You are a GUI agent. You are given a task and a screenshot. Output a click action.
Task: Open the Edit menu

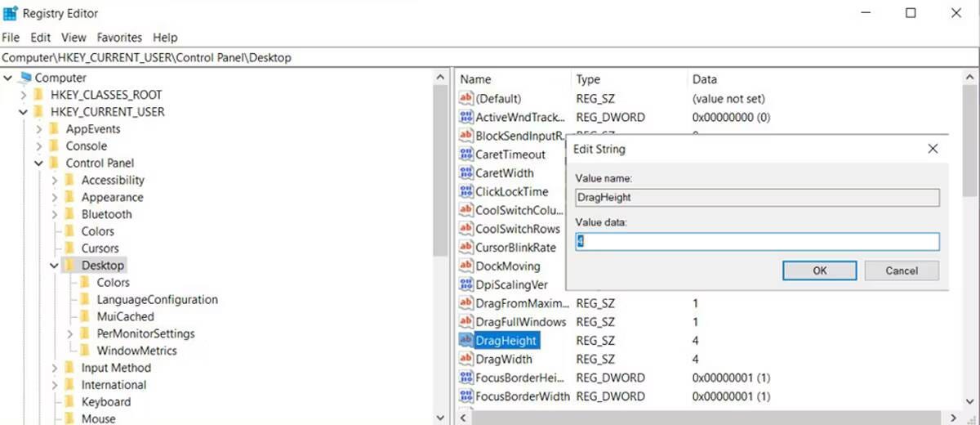tap(41, 38)
